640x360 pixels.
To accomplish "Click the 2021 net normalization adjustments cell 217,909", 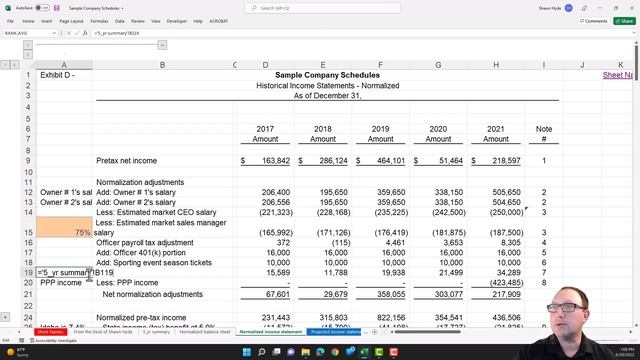I will 496,294.
